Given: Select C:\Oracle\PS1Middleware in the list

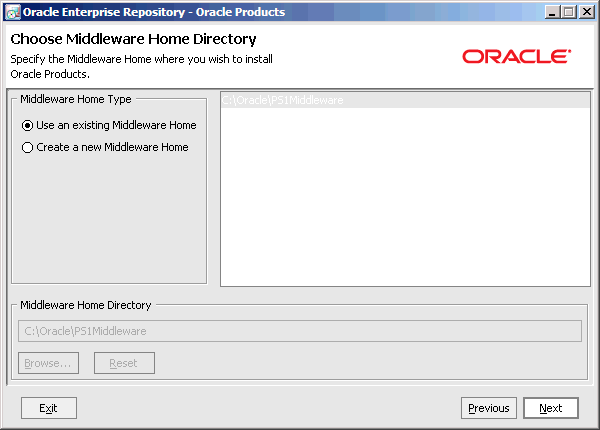Looking at the screenshot, I should pyautogui.click(x=405, y=100).
